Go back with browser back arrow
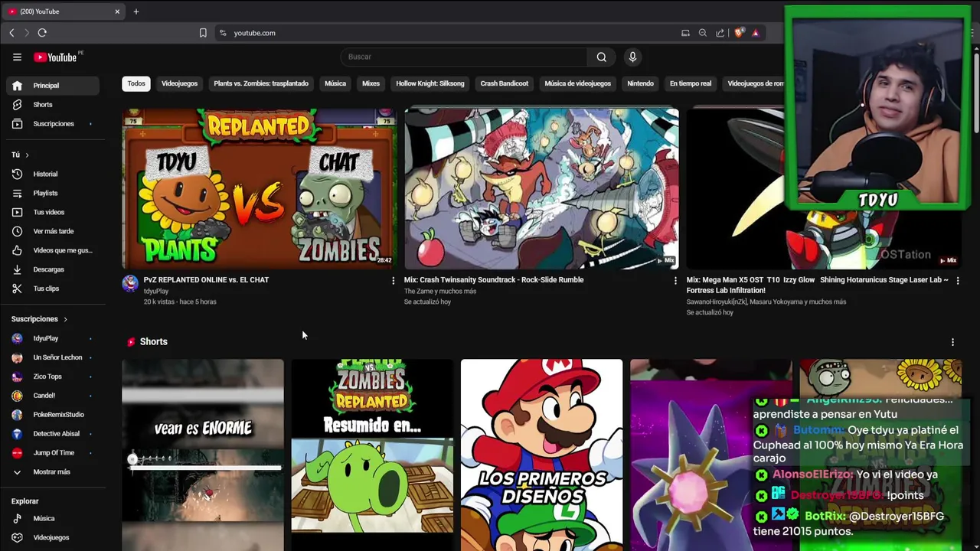The height and width of the screenshot is (551, 980). tap(11, 33)
